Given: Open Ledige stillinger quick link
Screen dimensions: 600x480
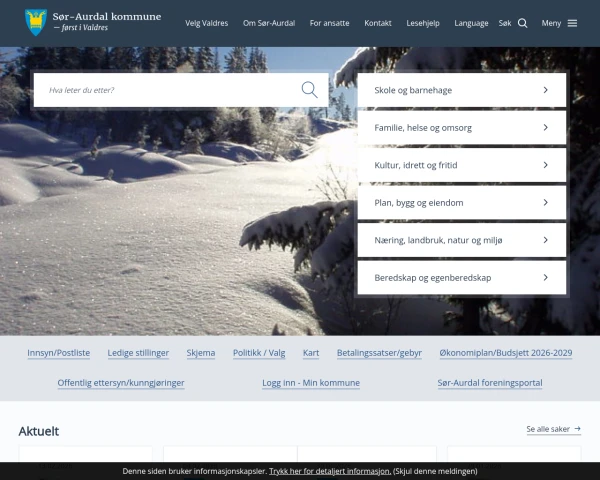Looking at the screenshot, I should click(138, 353).
